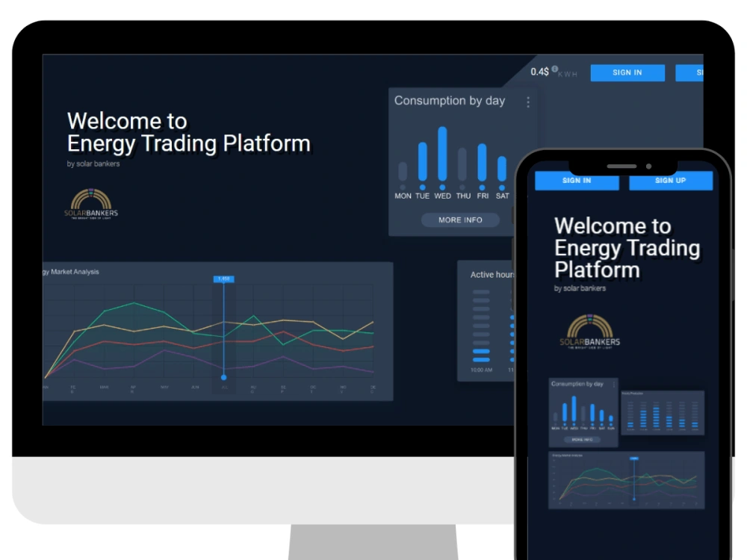The image size is (747, 560).
Task: Open the Consumption by day three-dot menu
Action: pos(528,102)
